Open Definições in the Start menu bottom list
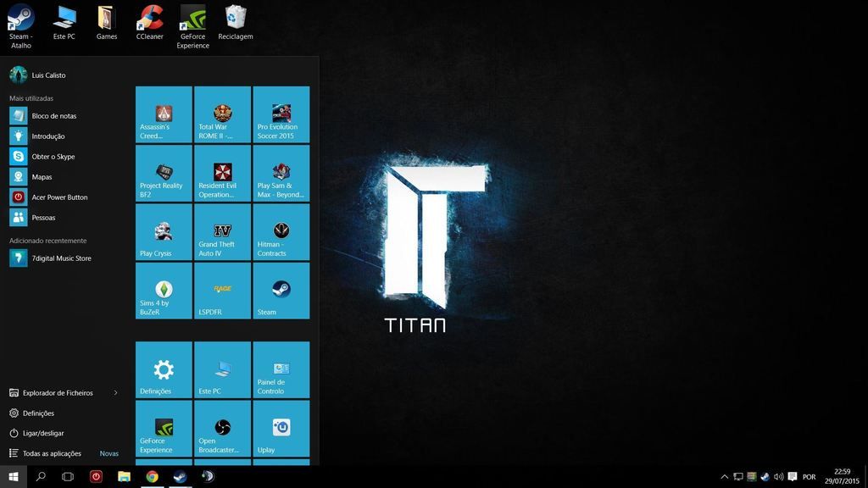868x488 pixels. tap(31, 413)
